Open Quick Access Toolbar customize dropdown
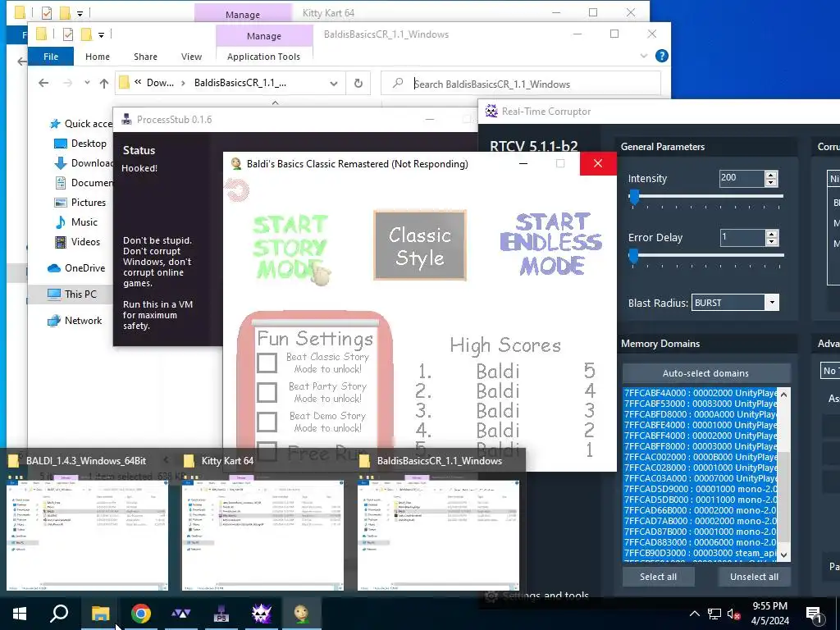 tap(101, 35)
